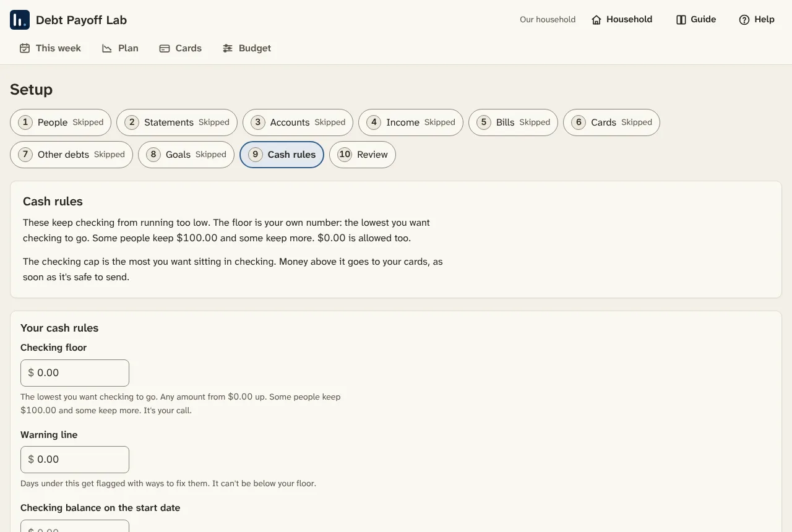This screenshot has width=792, height=532.
Task: Click the Checking floor amount field
Action: coord(75,373)
